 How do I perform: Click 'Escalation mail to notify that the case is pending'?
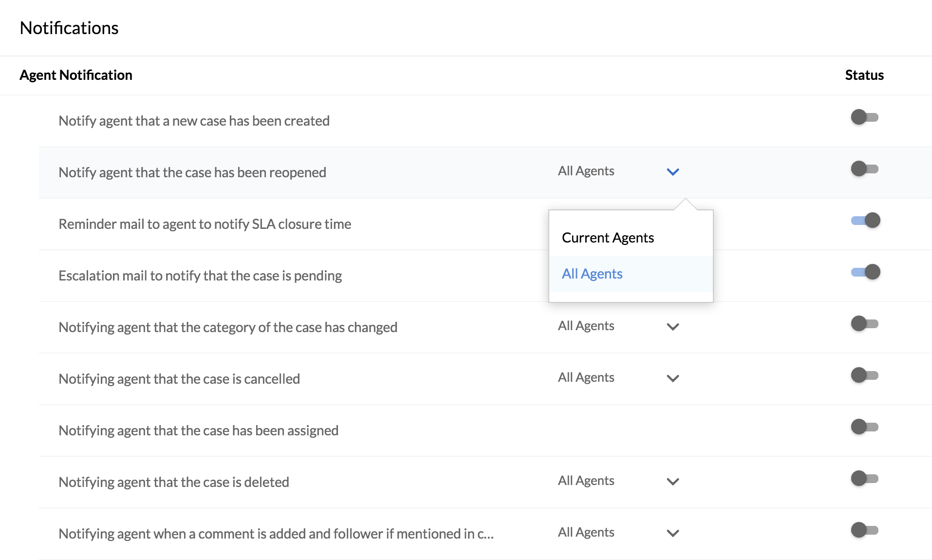pyautogui.click(x=200, y=276)
